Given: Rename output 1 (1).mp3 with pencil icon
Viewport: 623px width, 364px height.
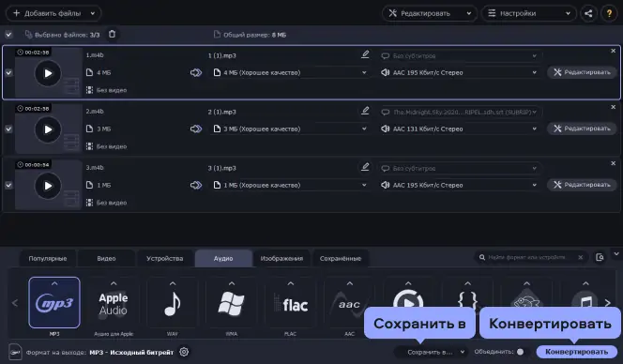Looking at the screenshot, I should pos(365,54).
